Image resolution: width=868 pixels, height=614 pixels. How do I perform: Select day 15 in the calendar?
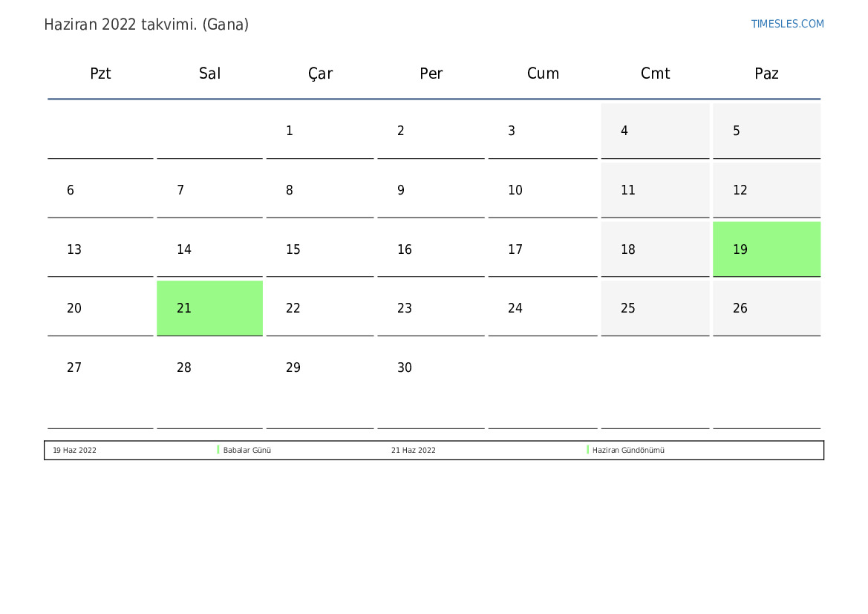pos(320,249)
